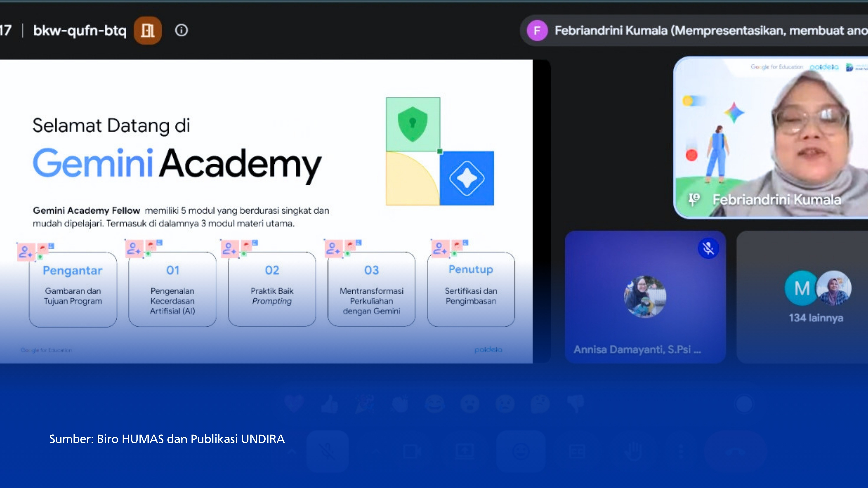Expand video settings chevron beside the camera

(377, 451)
